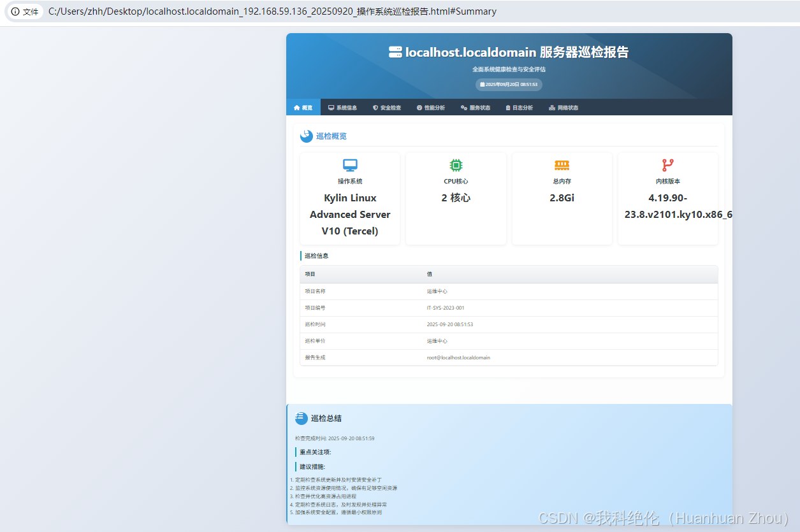Screen dimensions: 800x532
Task: Click the subtitle 全面系统健康检查与安全评估
Action: 509,69
